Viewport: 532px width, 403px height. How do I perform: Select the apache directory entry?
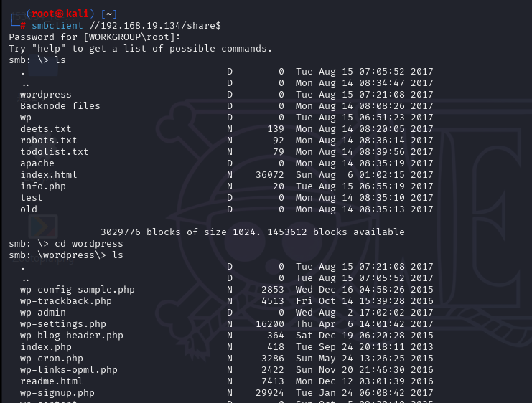(37, 163)
